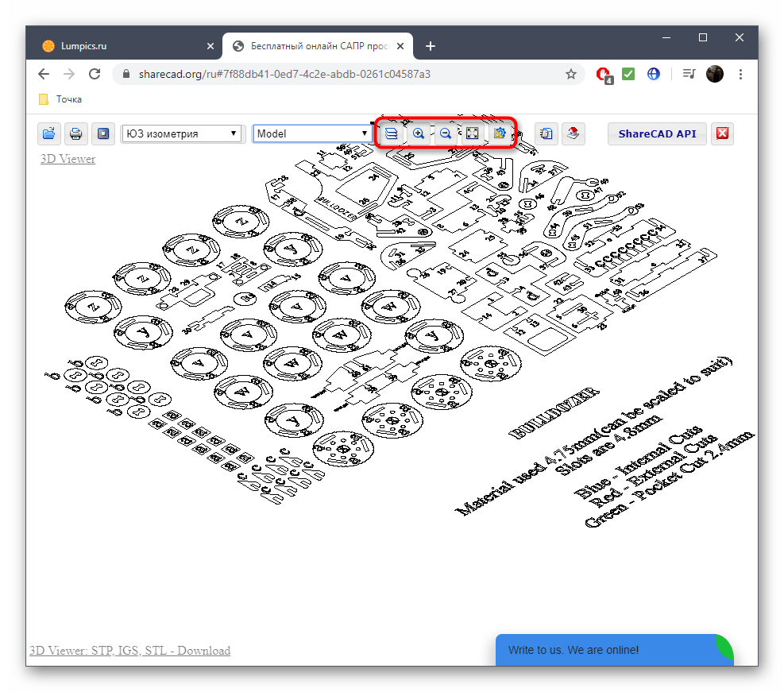Open the Write to us chat widget
Image resolution: width=784 pixels, height=692 pixels.
(615, 650)
